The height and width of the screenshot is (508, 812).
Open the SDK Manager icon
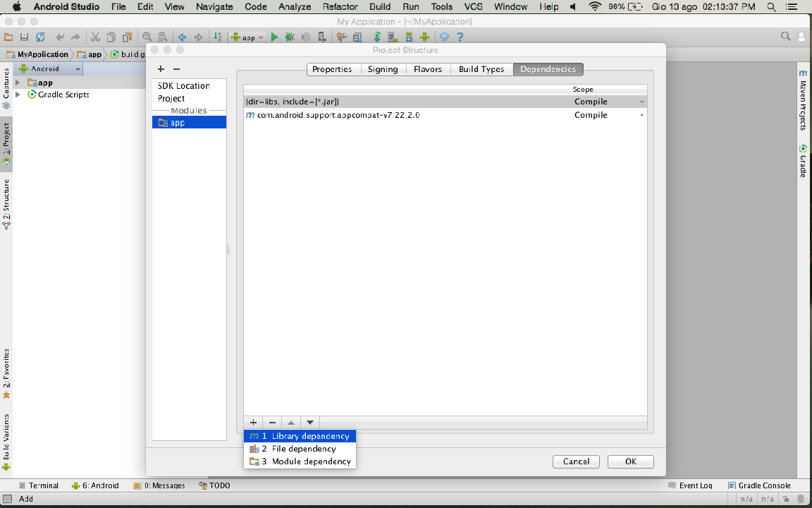pyautogui.click(x=409, y=37)
